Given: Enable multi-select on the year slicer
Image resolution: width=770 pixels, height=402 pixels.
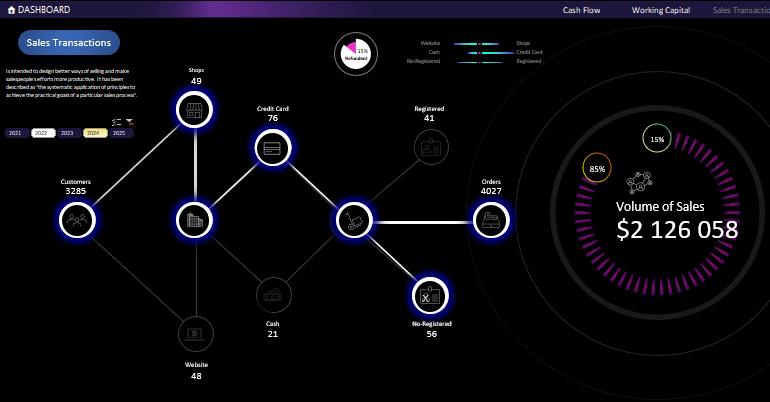Looking at the screenshot, I should click(116, 121).
